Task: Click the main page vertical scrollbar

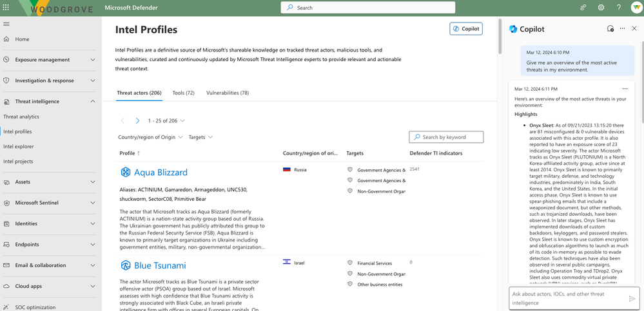Action: click(x=500, y=35)
